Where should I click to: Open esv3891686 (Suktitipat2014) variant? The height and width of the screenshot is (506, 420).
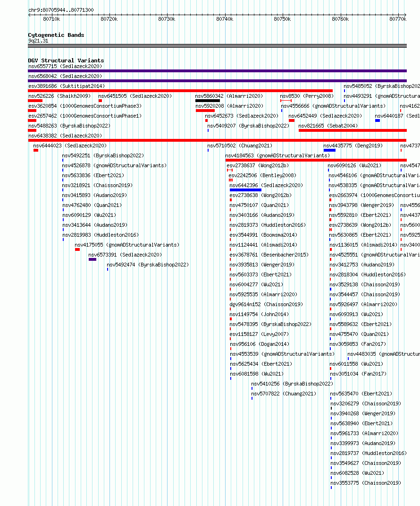click(x=67, y=86)
